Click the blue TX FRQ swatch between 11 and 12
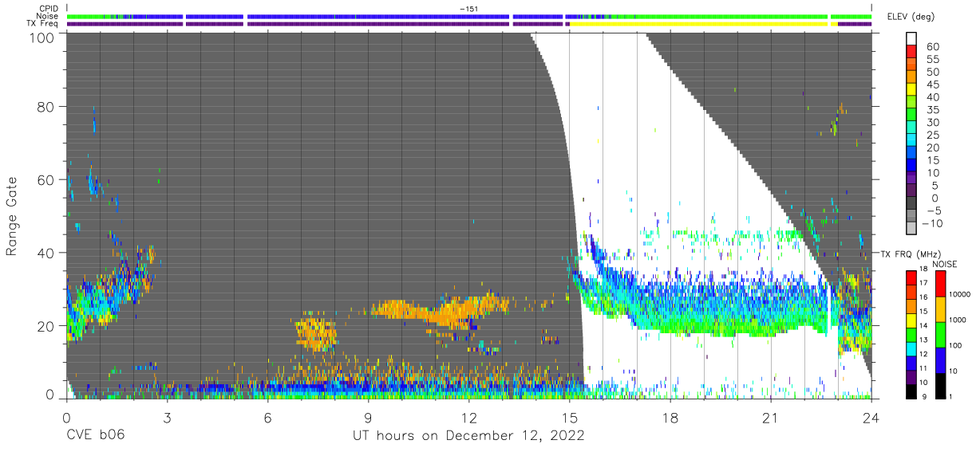The height and width of the screenshot is (452, 980). coord(911,363)
